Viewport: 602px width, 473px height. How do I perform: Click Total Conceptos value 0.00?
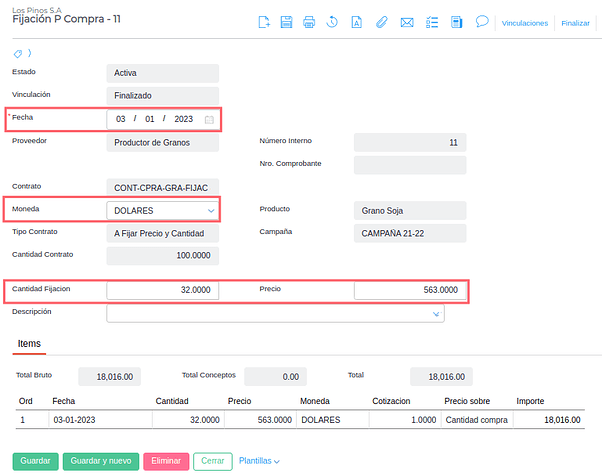275,377
